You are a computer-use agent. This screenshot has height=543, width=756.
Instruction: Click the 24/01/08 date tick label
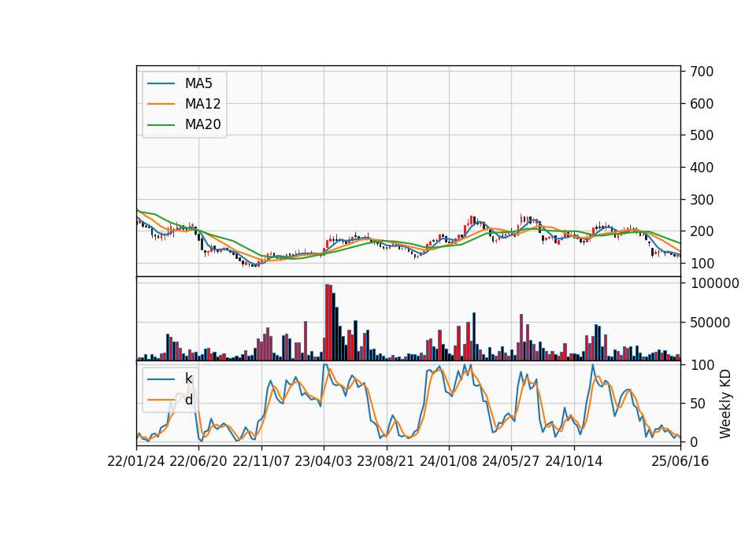pyautogui.click(x=448, y=462)
